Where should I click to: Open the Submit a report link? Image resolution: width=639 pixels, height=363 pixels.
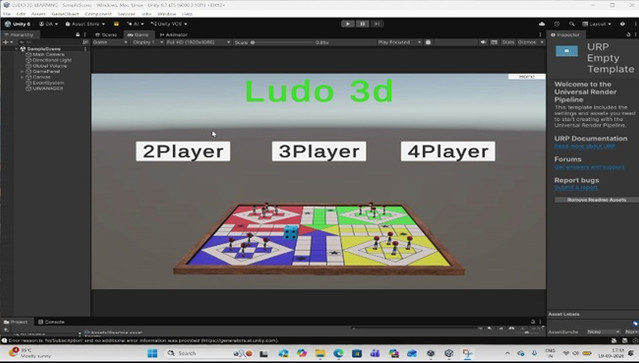(576, 187)
